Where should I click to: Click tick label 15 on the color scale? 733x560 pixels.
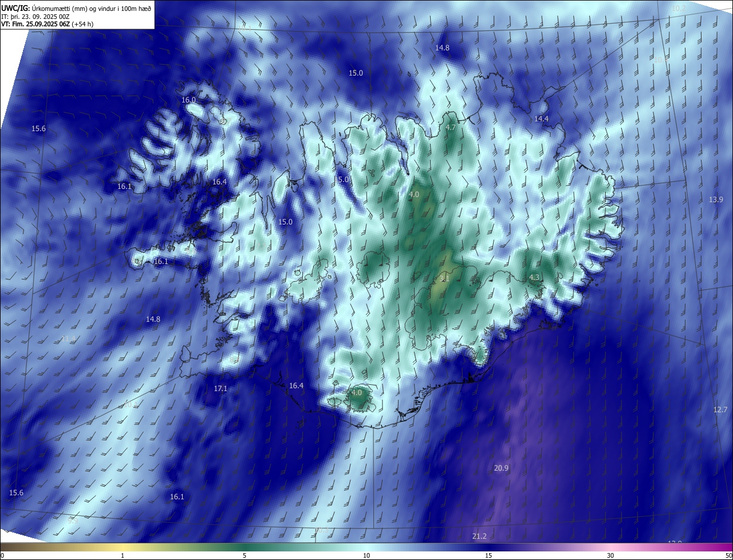point(488,555)
